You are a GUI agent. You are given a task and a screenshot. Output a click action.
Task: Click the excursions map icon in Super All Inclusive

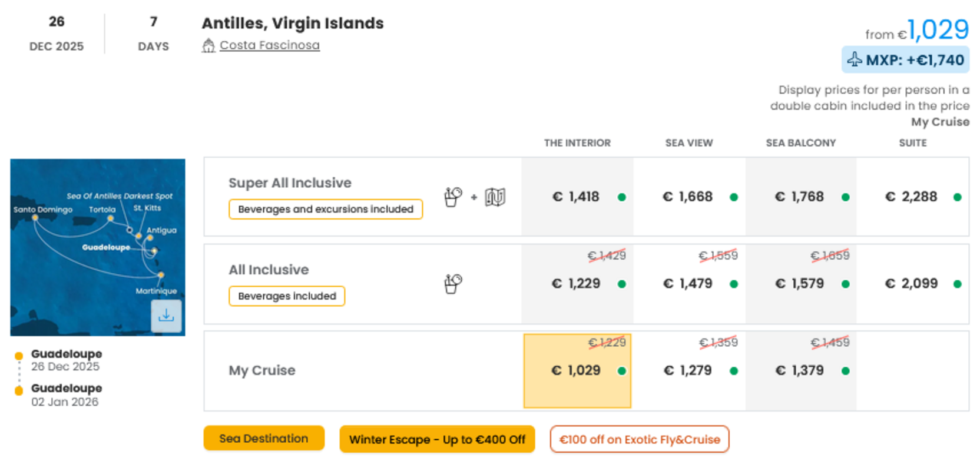495,197
